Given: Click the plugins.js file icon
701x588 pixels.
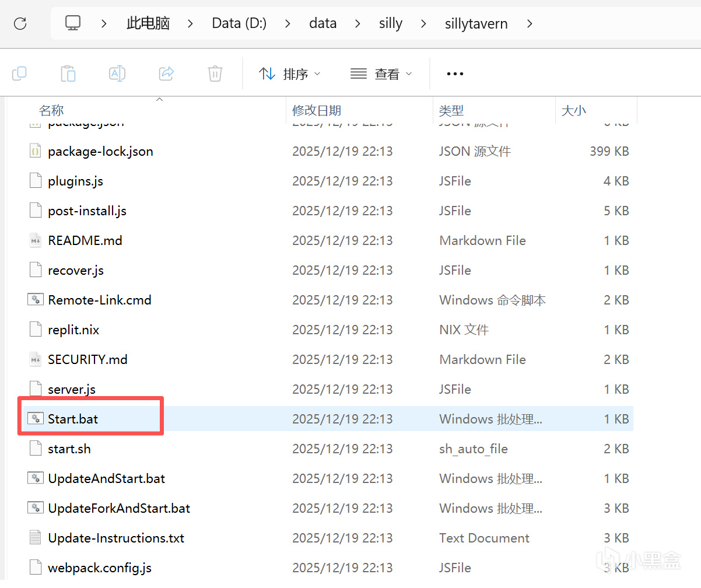Looking at the screenshot, I should (36, 181).
